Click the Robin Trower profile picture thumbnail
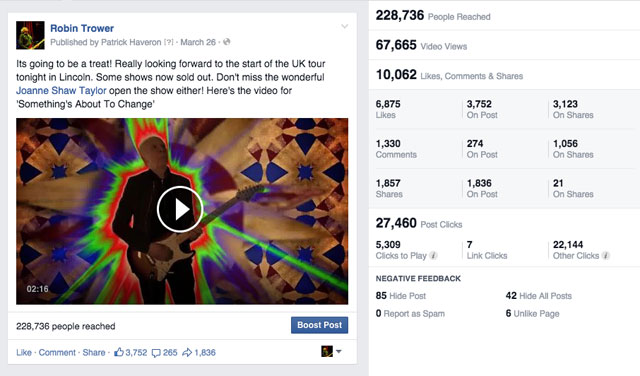 (30, 36)
